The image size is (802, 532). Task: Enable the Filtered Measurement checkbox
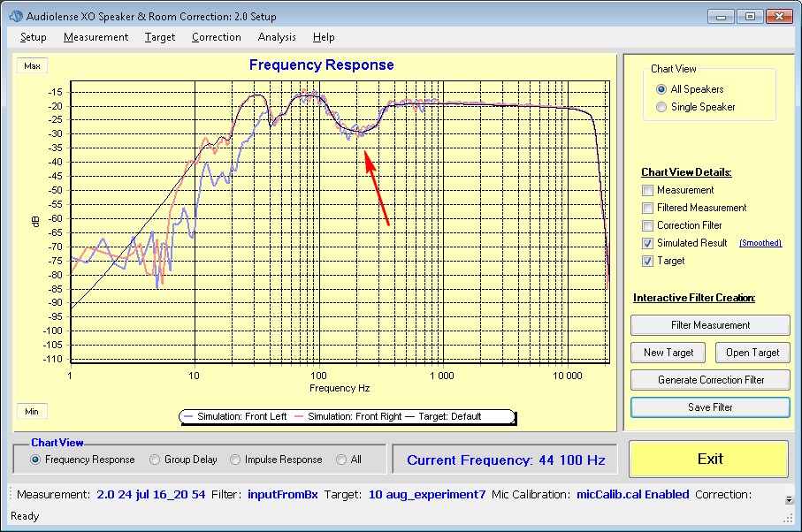tap(647, 208)
